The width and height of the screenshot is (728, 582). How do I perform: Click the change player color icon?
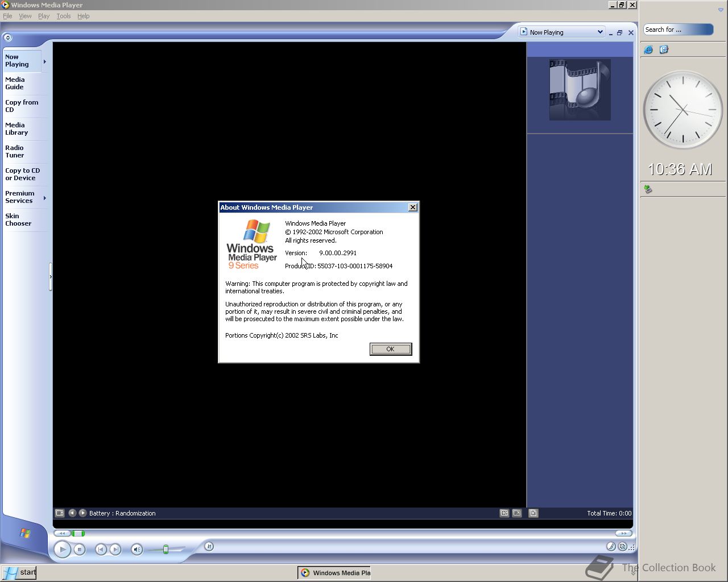point(611,547)
